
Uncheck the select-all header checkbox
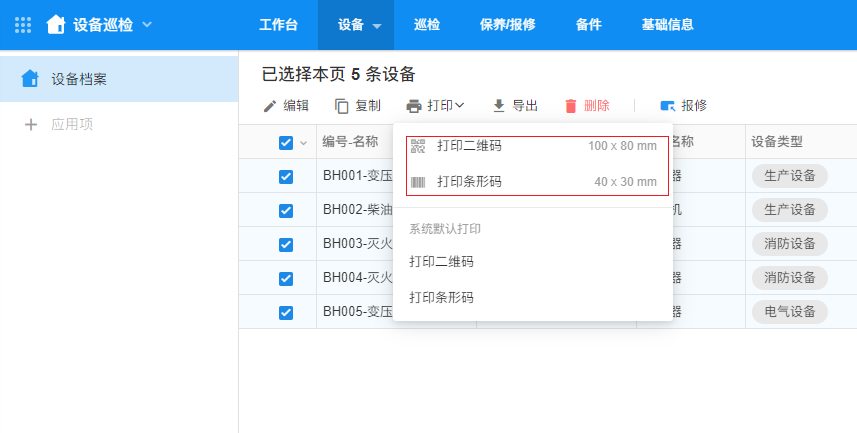(286, 143)
